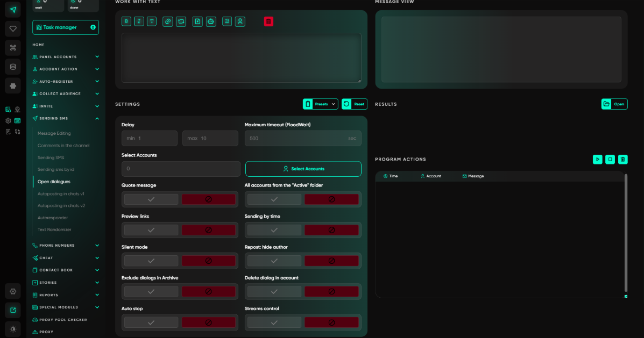Click the robot icon in text toolbar
This screenshot has height=338, width=644.
tap(211, 21)
